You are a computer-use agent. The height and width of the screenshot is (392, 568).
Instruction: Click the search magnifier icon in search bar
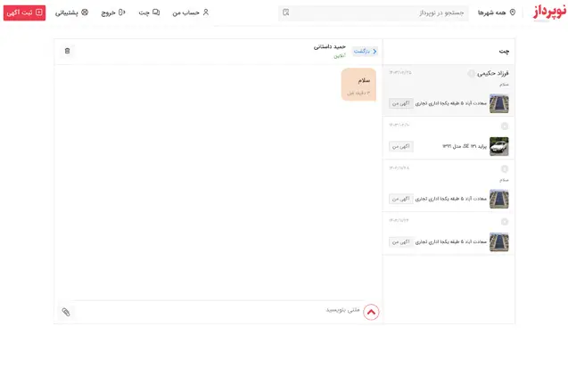click(x=286, y=12)
